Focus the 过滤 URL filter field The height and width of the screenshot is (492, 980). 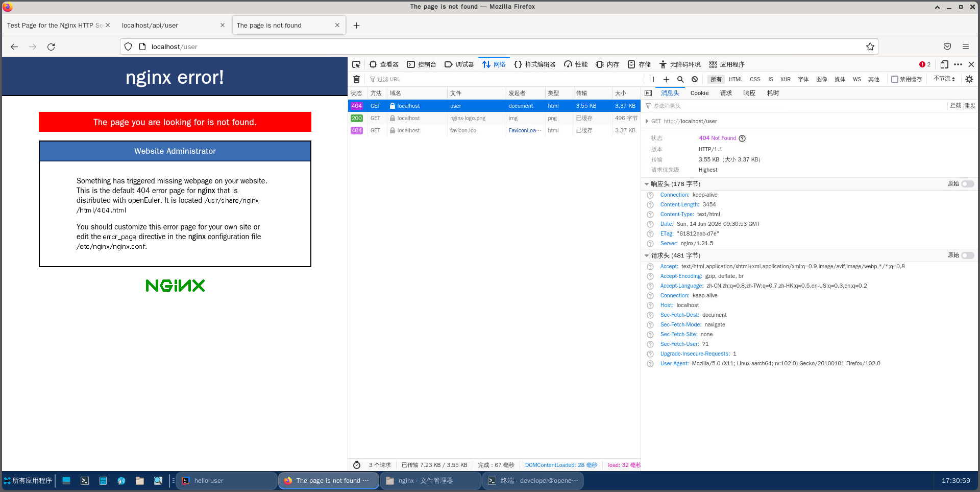coord(505,79)
